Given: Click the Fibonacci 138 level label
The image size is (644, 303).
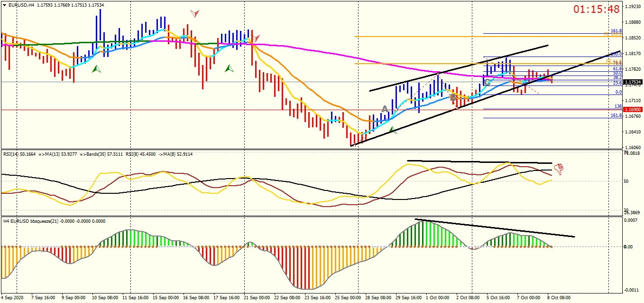Looking at the screenshot, I should (618, 106).
